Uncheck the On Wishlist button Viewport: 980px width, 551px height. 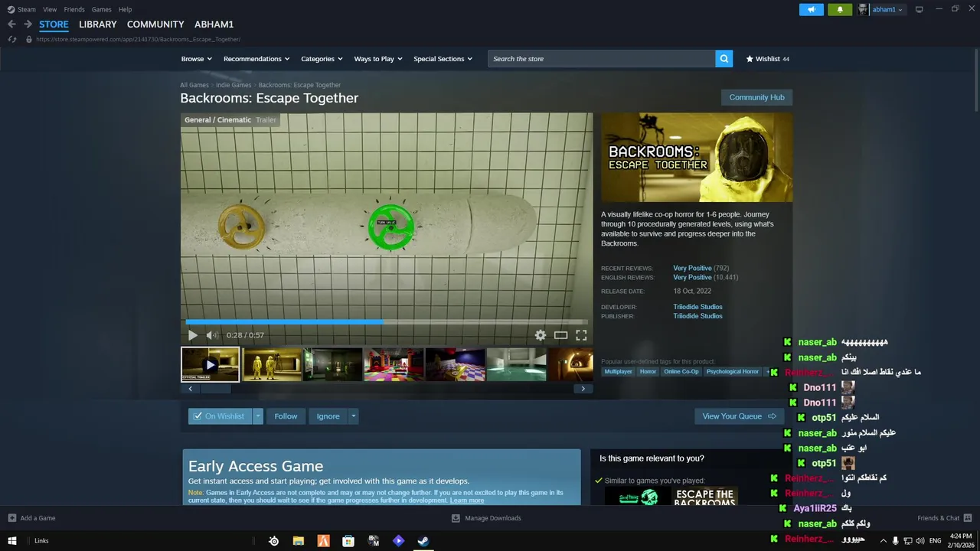point(220,416)
